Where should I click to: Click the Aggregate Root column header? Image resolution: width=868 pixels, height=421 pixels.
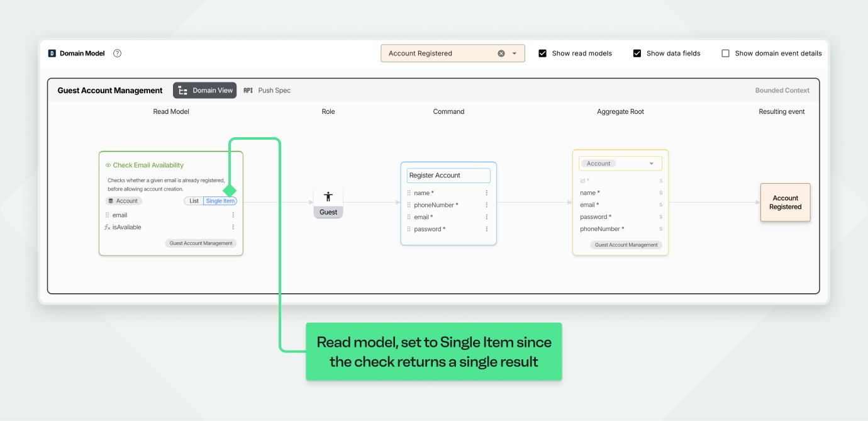620,112
